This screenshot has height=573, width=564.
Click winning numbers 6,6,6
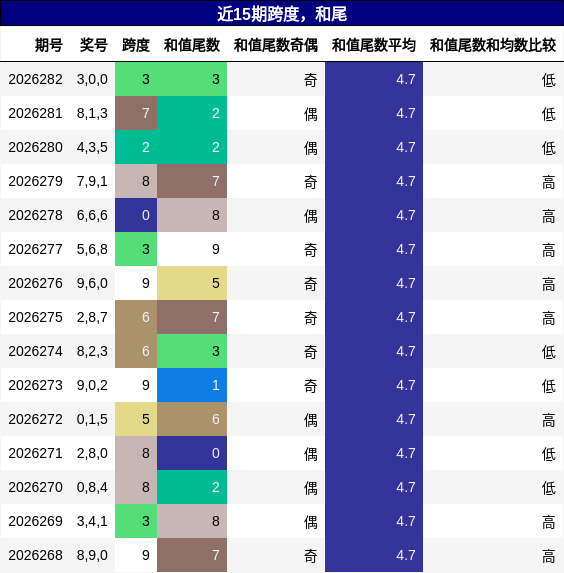pyautogui.click(x=92, y=215)
